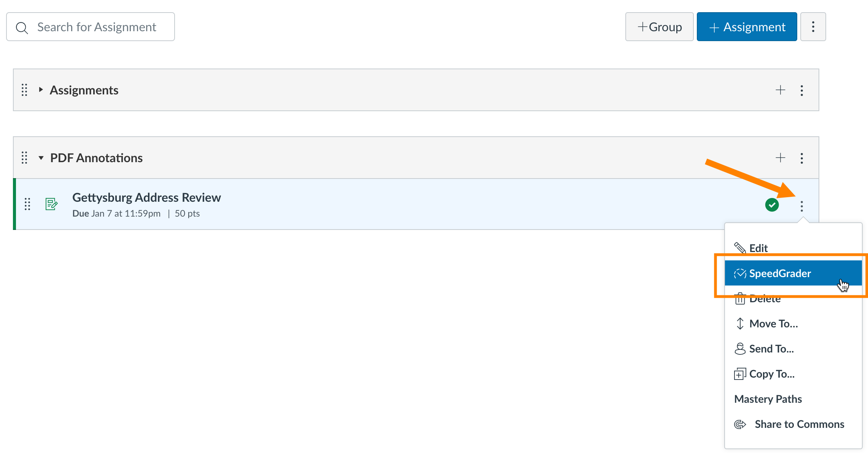The width and height of the screenshot is (868, 453).
Task: Click the drag handle of the Gettysburg Address Review row
Action: click(x=27, y=204)
